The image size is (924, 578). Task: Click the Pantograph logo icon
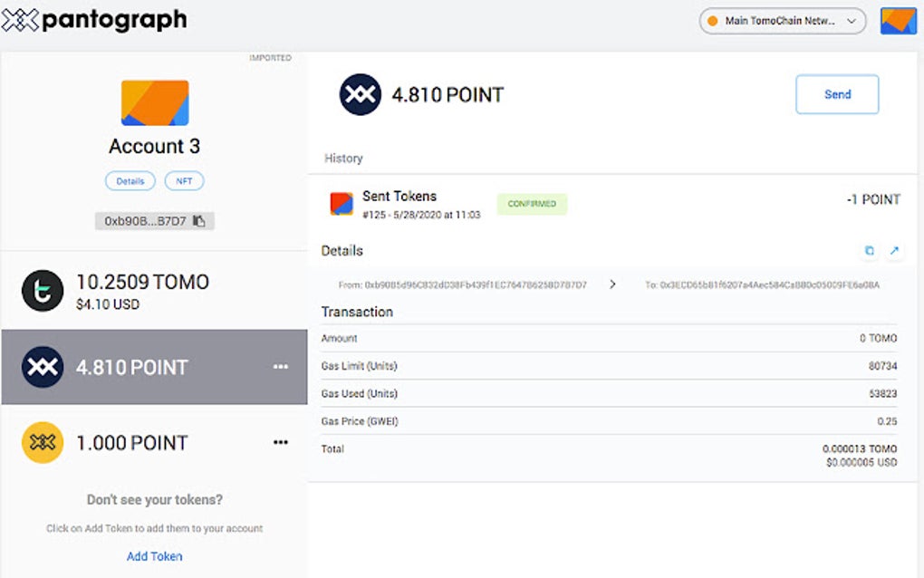tap(20, 18)
